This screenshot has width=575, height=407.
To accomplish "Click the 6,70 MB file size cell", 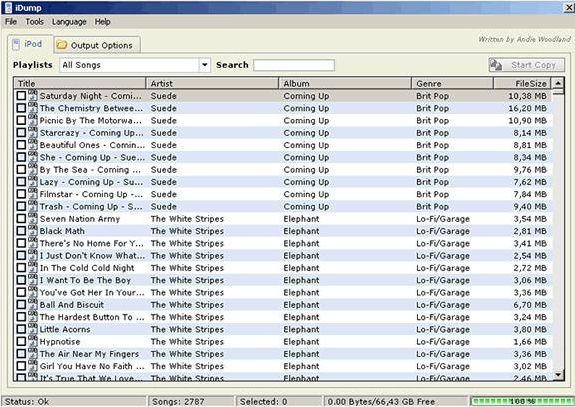I will click(x=530, y=305).
